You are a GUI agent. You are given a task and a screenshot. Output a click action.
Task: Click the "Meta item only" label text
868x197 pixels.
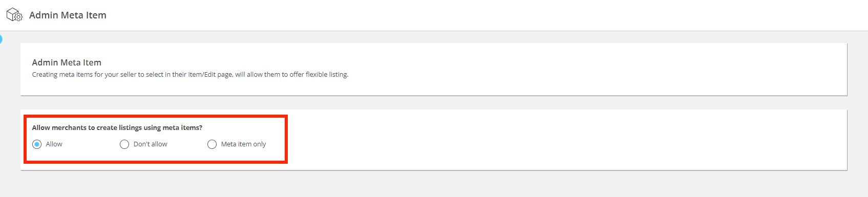[x=243, y=144]
